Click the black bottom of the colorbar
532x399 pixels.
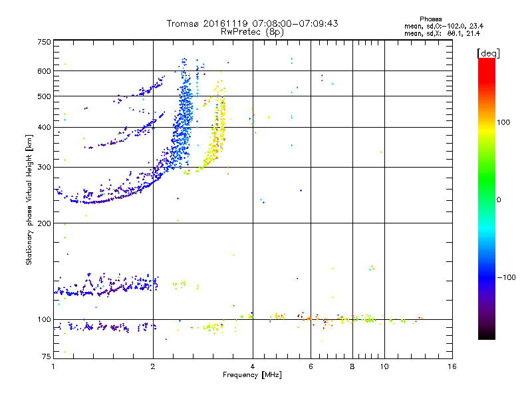click(487, 334)
